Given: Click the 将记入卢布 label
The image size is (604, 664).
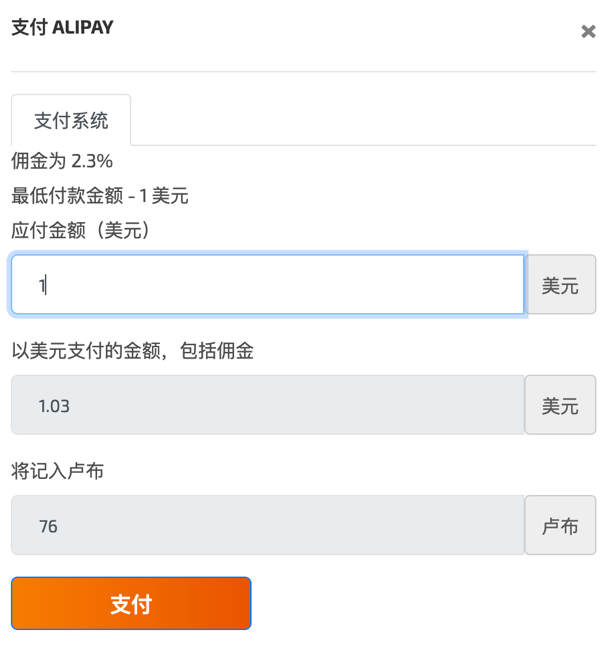Looking at the screenshot, I should (x=58, y=471).
